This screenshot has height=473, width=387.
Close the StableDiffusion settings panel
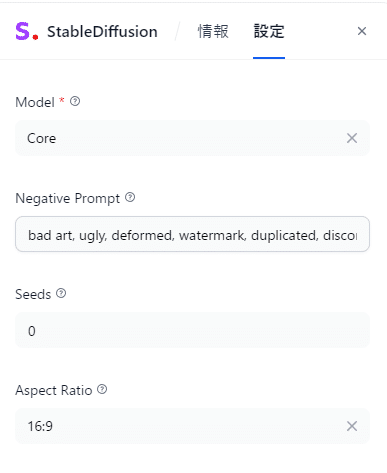point(362,31)
